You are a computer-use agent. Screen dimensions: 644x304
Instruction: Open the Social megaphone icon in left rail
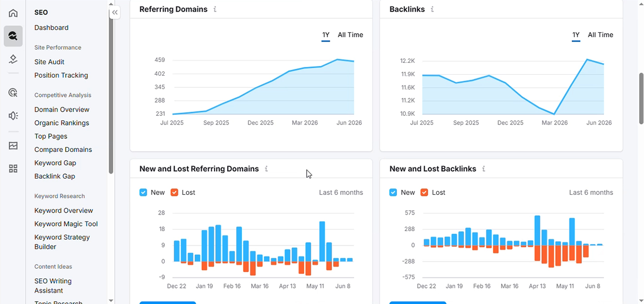tap(13, 116)
